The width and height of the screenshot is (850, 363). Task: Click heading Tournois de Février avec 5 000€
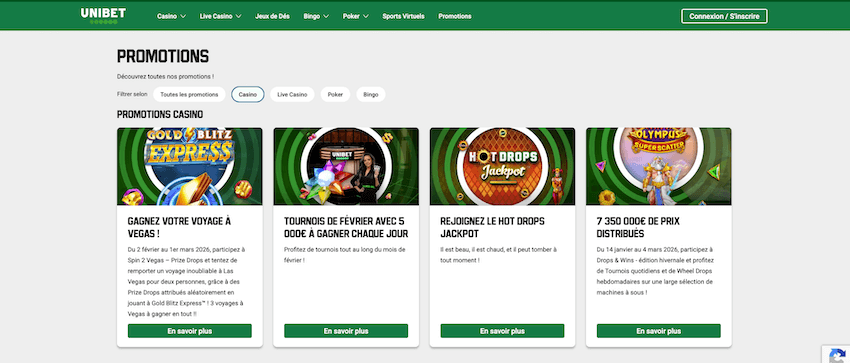[x=346, y=228]
